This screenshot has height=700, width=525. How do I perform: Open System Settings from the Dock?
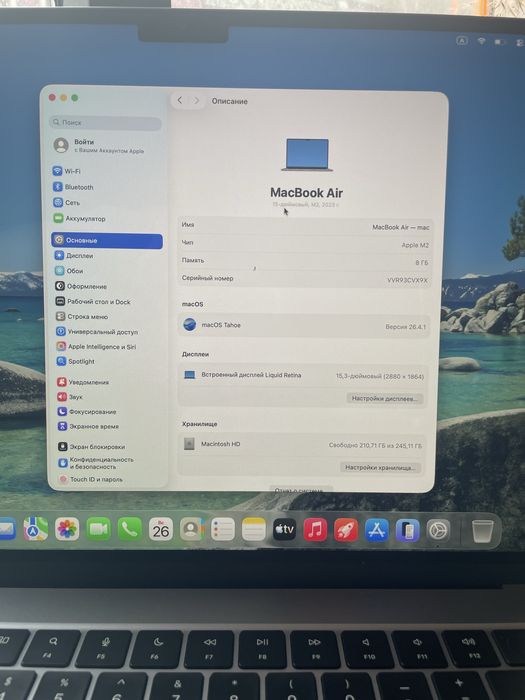click(x=438, y=530)
